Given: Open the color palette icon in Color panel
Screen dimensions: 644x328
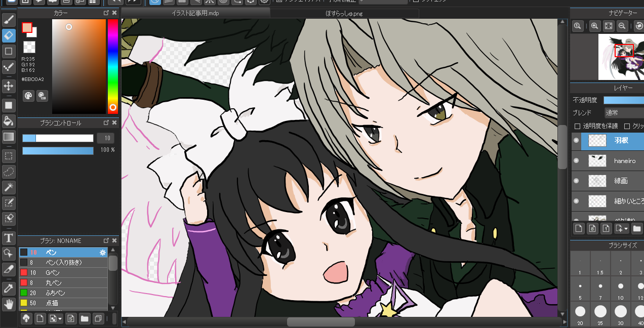Looking at the screenshot, I should click(28, 95).
